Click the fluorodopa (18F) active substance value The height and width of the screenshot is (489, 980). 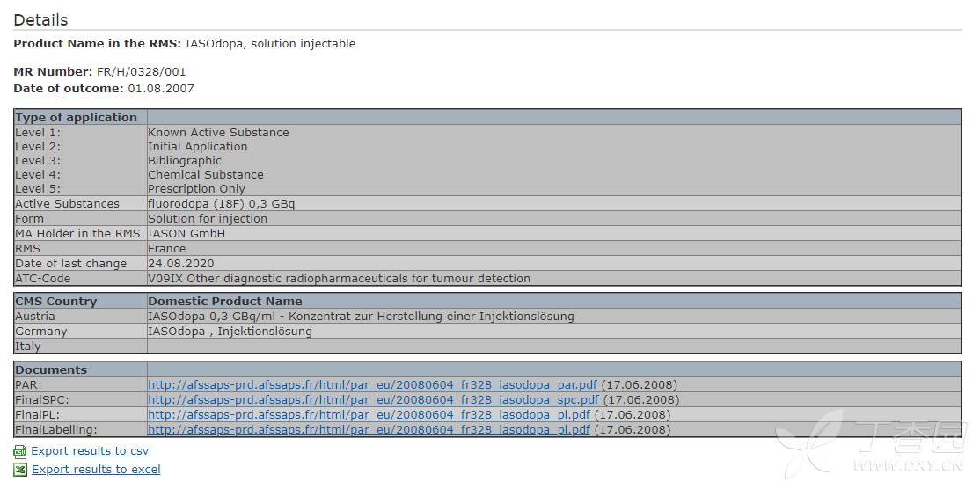[x=221, y=204]
